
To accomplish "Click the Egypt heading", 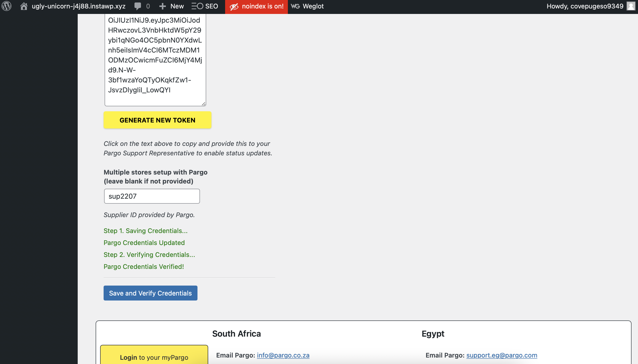I will coord(433,334).
